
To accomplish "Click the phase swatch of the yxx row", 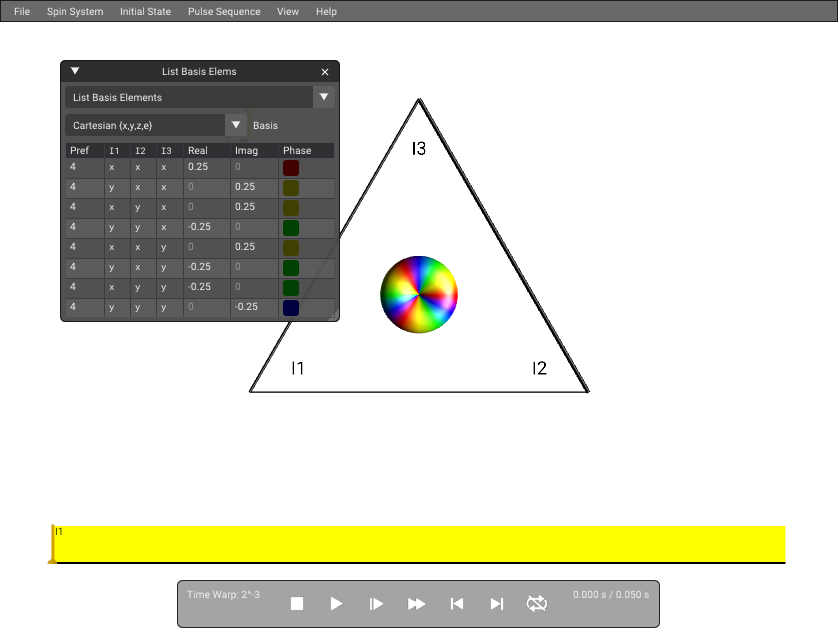I will coord(291,188).
